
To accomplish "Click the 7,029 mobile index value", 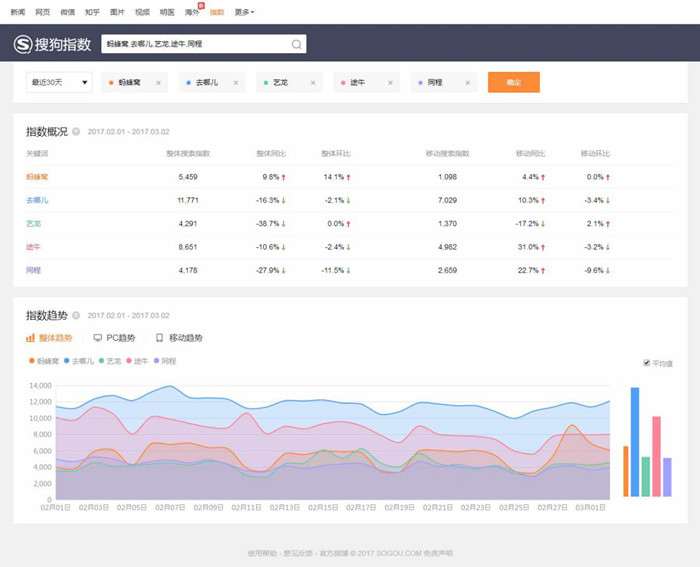I will 447,200.
